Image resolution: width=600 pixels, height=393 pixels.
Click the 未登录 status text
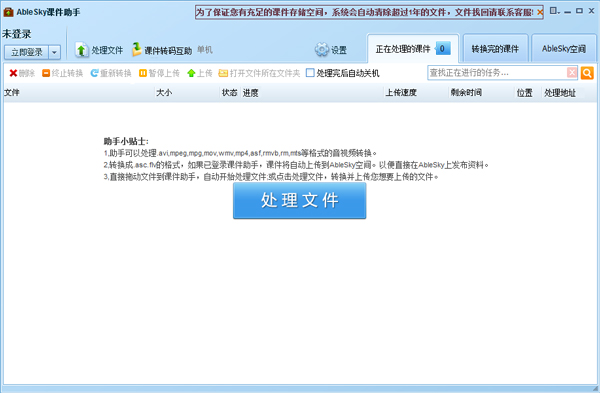click(x=17, y=34)
